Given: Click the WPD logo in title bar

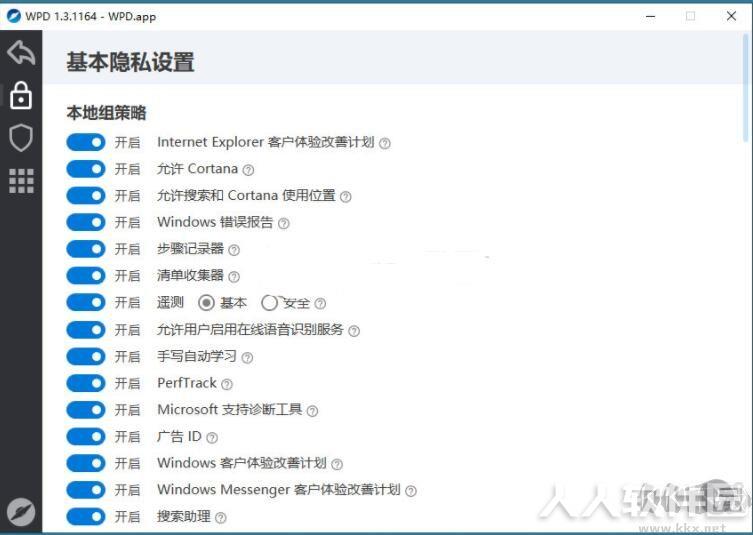Looking at the screenshot, I should [13, 16].
